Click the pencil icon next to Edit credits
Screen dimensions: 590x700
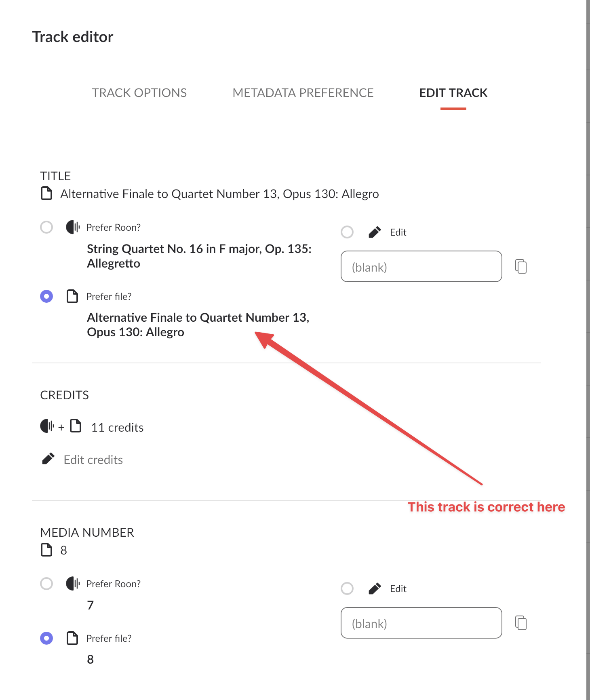[48, 459]
